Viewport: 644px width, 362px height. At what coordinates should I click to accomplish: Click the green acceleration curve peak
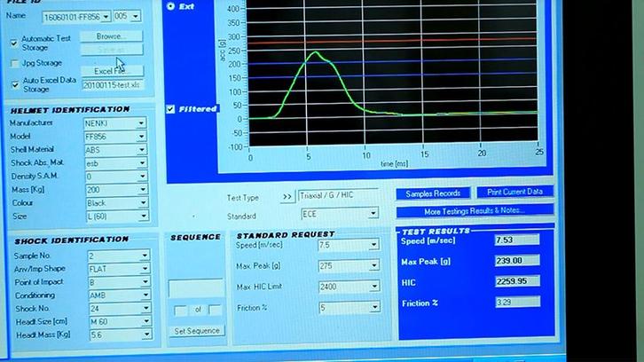pos(316,52)
